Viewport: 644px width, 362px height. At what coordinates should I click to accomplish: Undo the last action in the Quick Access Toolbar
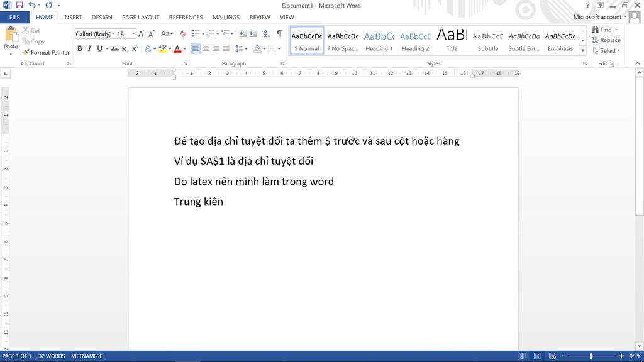point(31,5)
